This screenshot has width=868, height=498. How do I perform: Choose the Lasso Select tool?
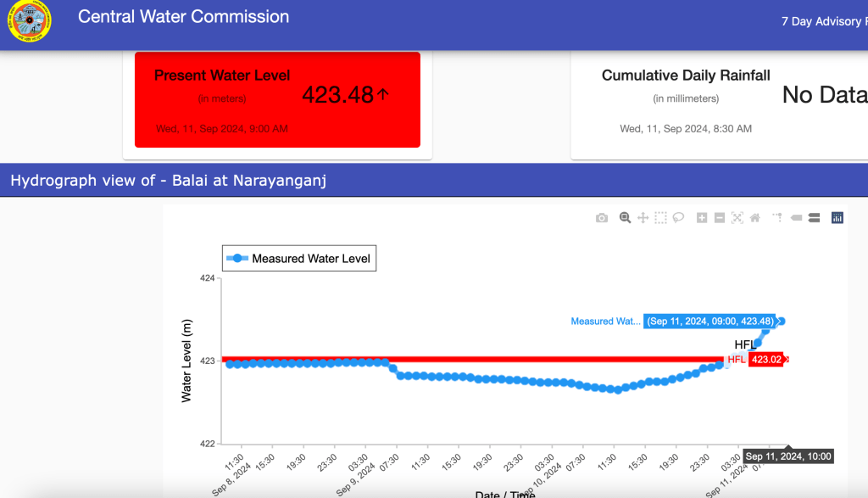(x=678, y=218)
